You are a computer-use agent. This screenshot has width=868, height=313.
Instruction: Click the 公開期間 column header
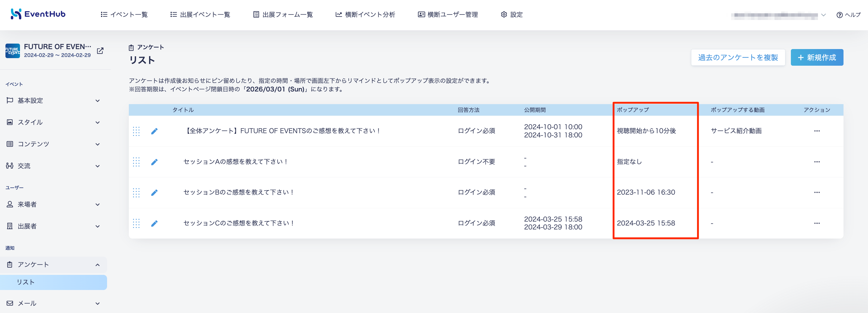535,110
